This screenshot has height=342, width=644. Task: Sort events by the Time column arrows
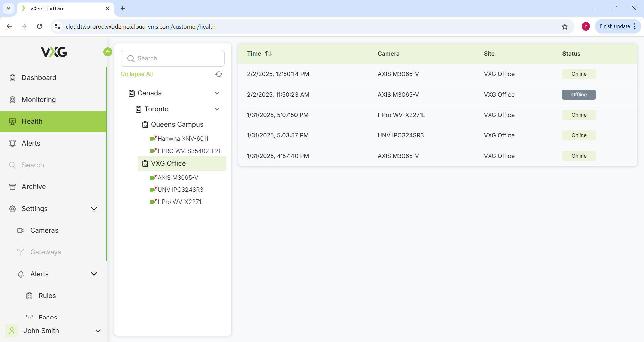[268, 54]
